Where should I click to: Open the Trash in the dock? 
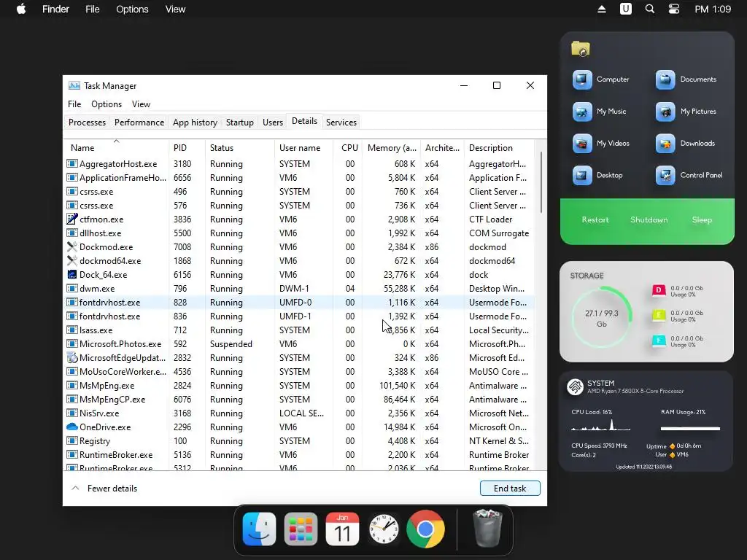point(487,529)
